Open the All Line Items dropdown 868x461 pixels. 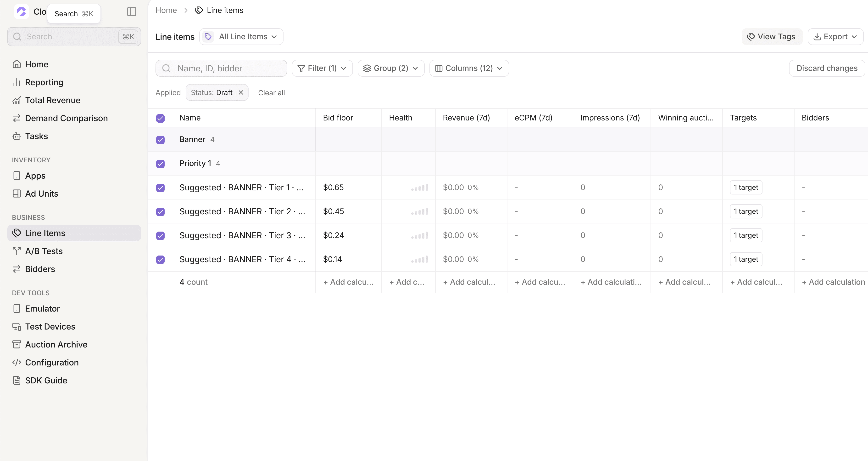coord(241,36)
